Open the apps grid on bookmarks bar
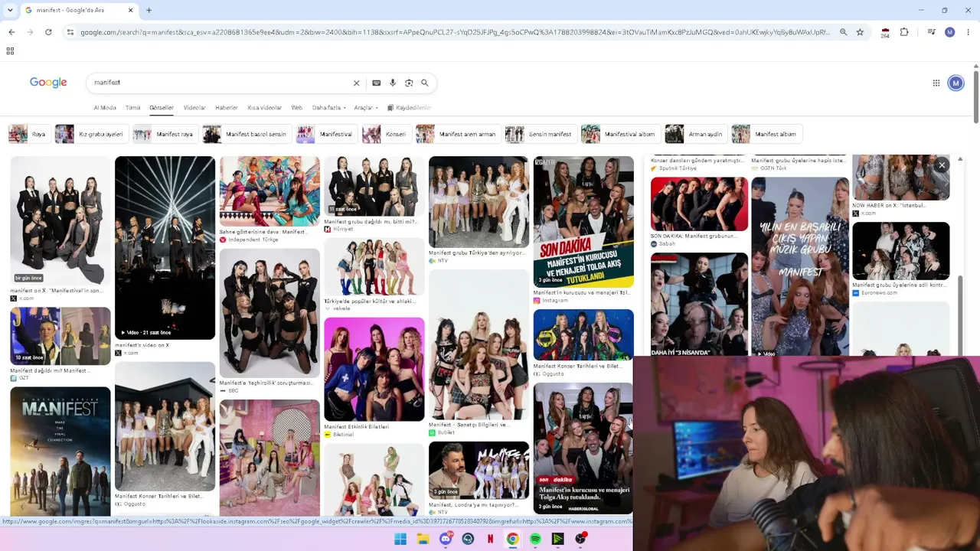Viewport: 980px width, 551px height. pos(10,51)
